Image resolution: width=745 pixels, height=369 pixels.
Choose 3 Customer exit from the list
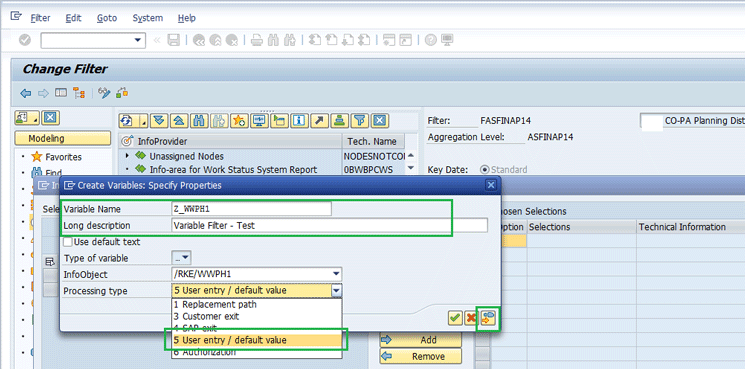coord(256,316)
